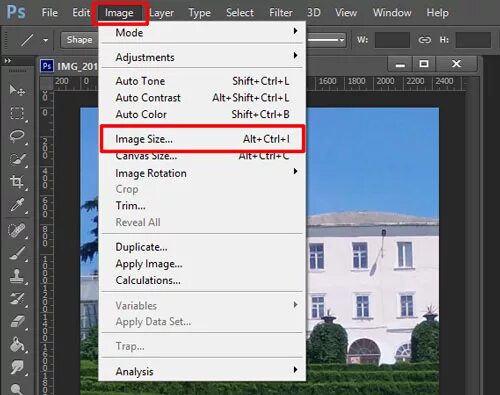Click the Line tool preset icon
This screenshot has width=500, height=395.
click(x=27, y=40)
